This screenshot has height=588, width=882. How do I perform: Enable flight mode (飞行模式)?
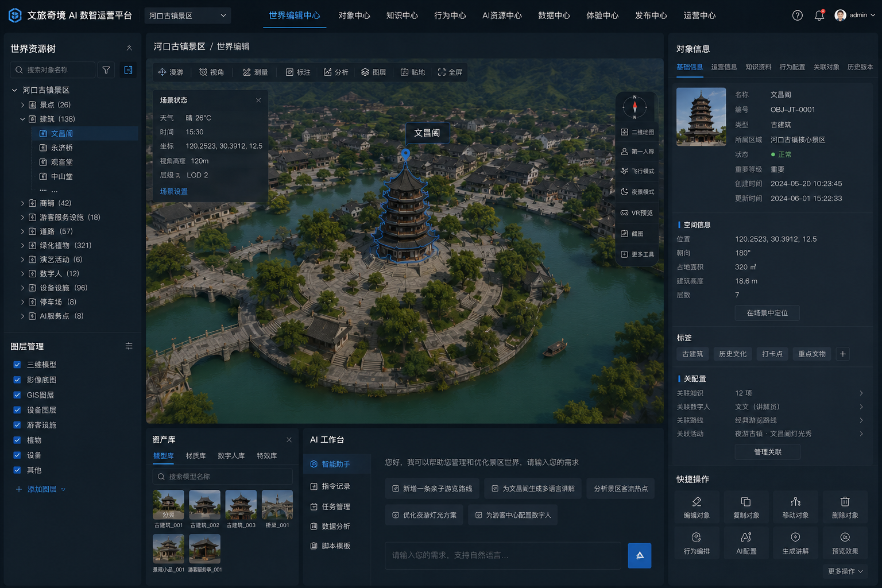tap(637, 171)
